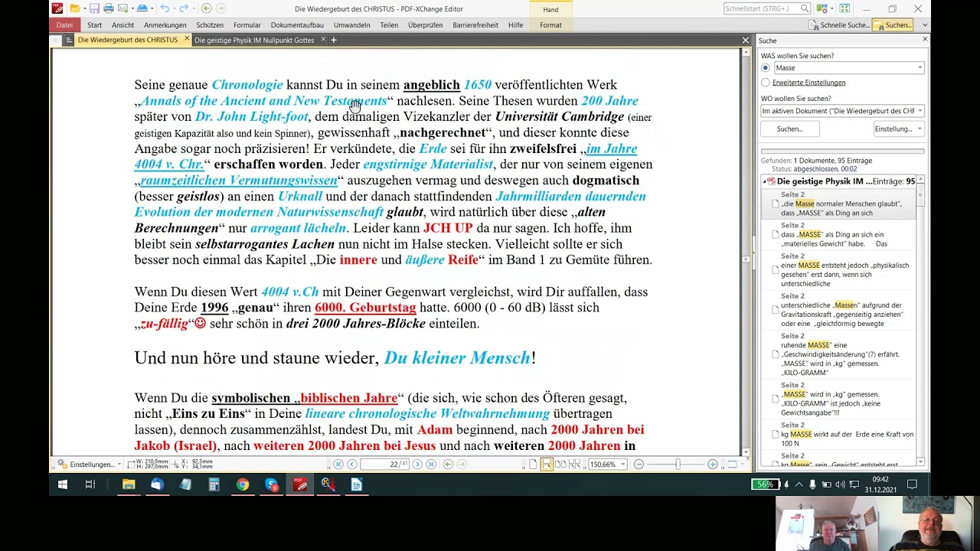Zoom in with the plus icon
Viewport: 980px width, 551px height.
713,464
